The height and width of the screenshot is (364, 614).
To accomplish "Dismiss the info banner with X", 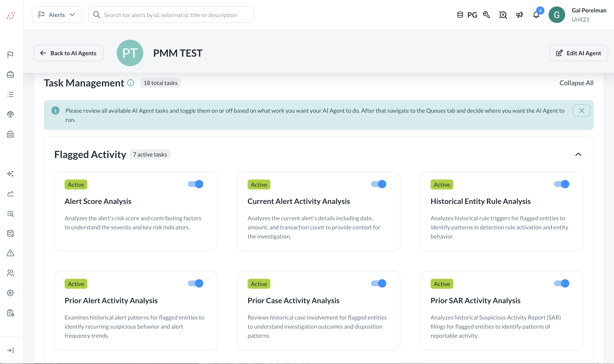I will click(581, 110).
